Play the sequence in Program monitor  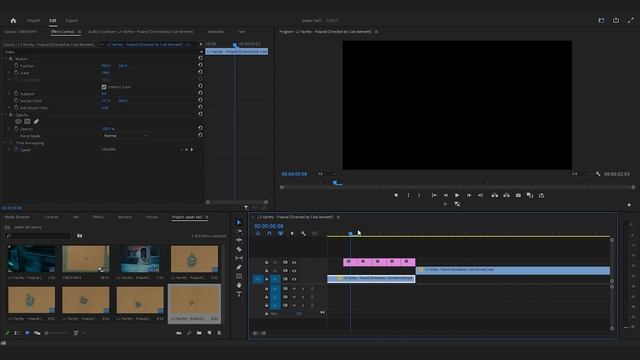457,196
